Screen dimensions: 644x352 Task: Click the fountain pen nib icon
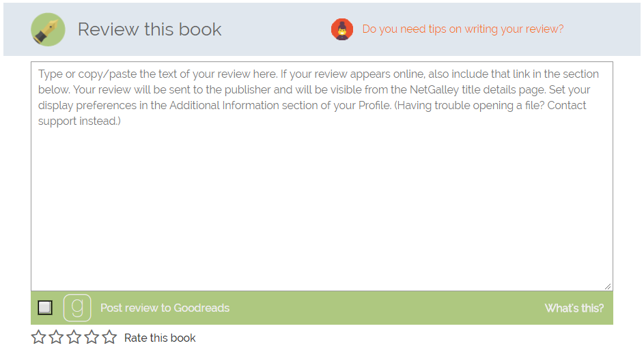tap(48, 30)
